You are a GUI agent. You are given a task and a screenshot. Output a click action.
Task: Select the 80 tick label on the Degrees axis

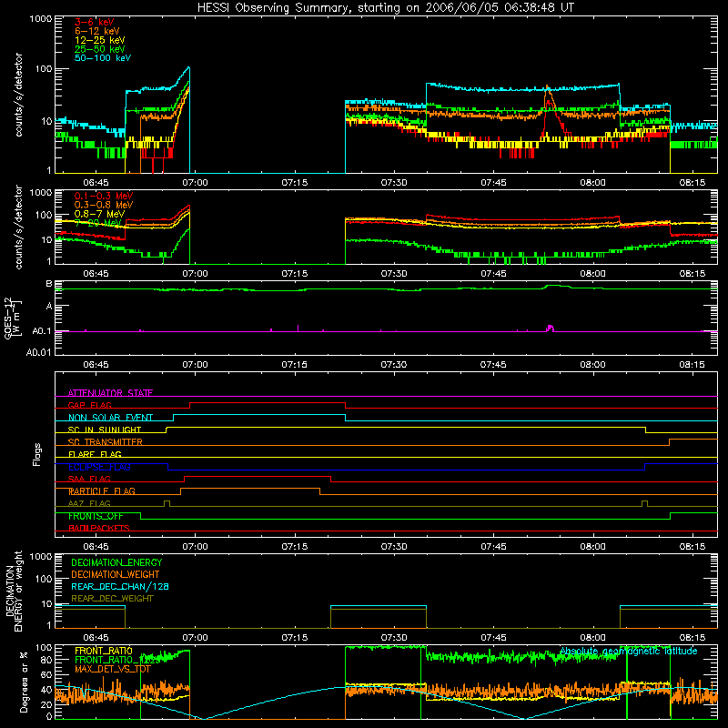[46, 660]
